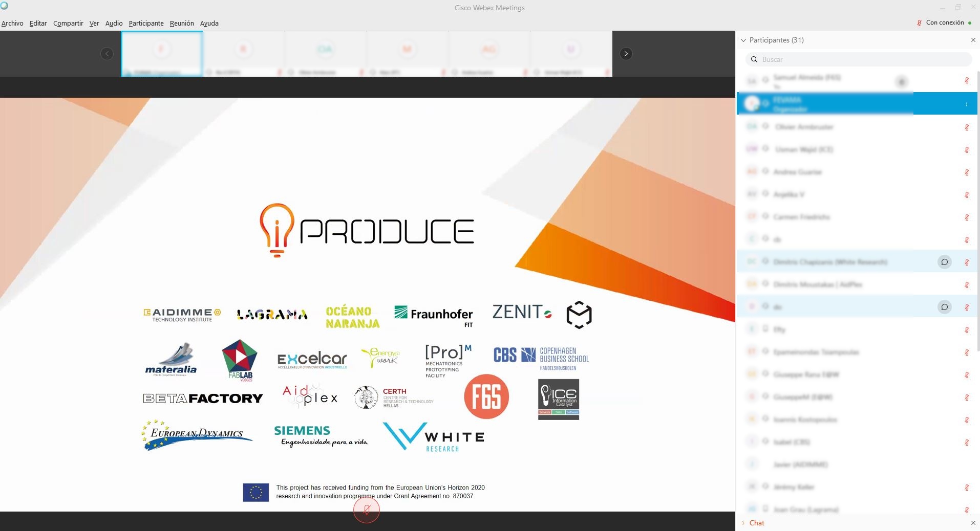Click Ioannis Kostopoulos' muted mic icon
Screen dimensions: 980x531
(967, 420)
